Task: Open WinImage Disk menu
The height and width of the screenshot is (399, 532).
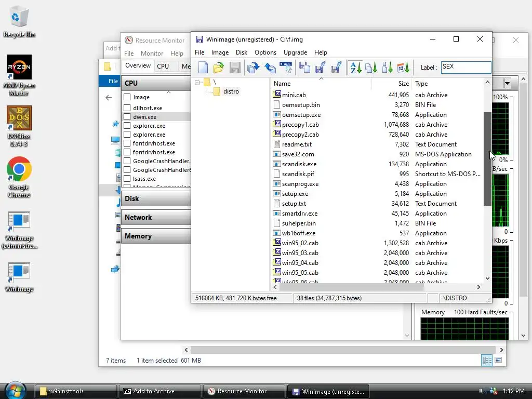Action: point(242,52)
